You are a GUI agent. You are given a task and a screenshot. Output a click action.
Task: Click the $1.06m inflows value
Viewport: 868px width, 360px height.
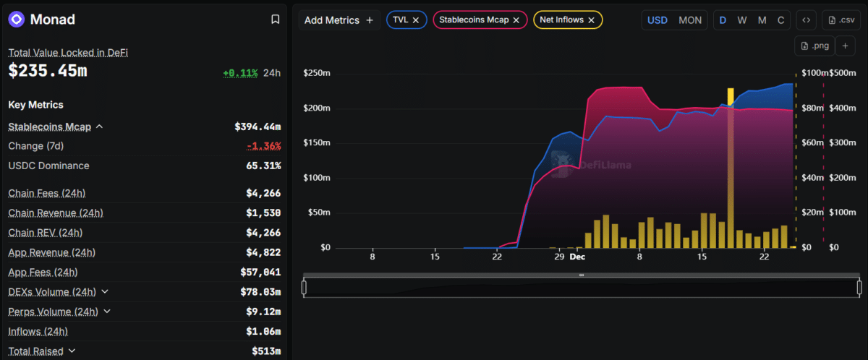(x=263, y=332)
